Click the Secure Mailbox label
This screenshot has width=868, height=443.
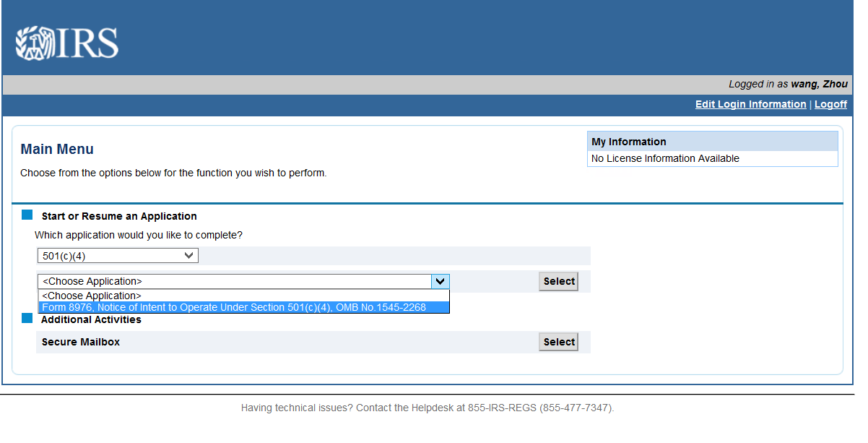click(81, 342)
